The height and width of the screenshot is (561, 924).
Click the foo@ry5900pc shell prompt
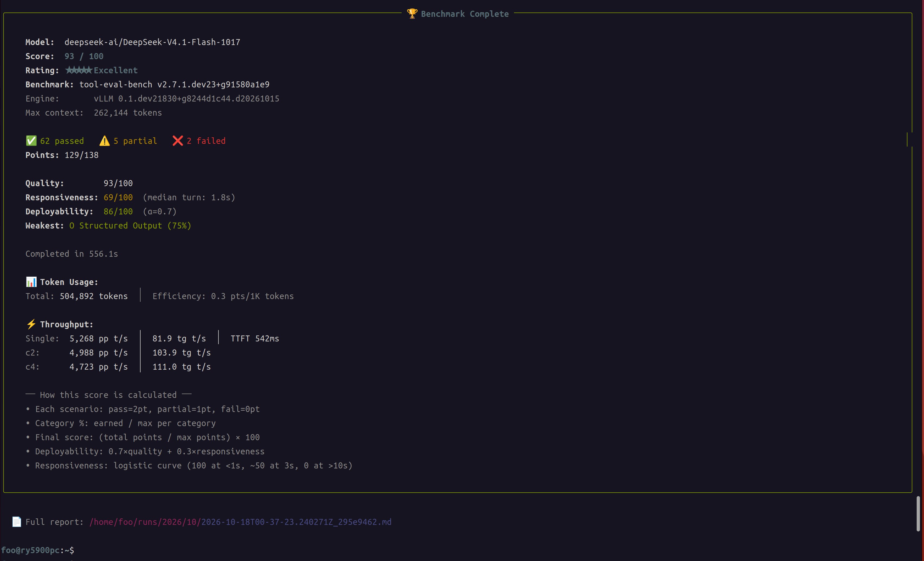pyautogui.click(x=37, y=550)
